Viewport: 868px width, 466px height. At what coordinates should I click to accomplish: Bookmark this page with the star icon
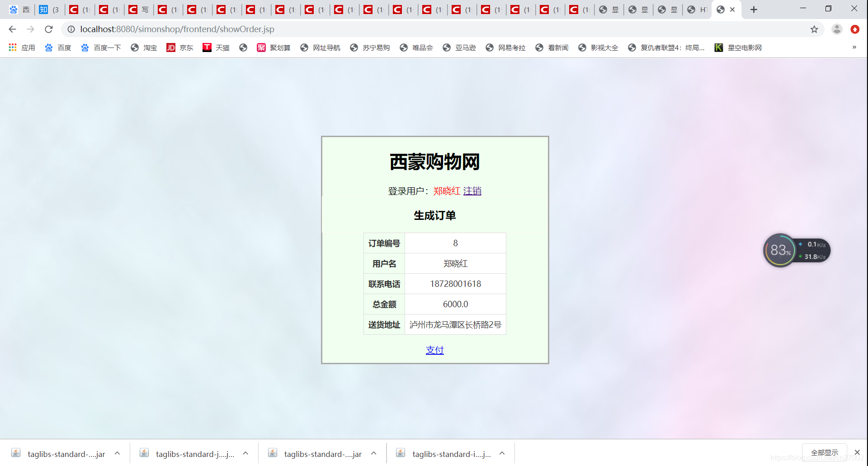[x=814, y=29]
